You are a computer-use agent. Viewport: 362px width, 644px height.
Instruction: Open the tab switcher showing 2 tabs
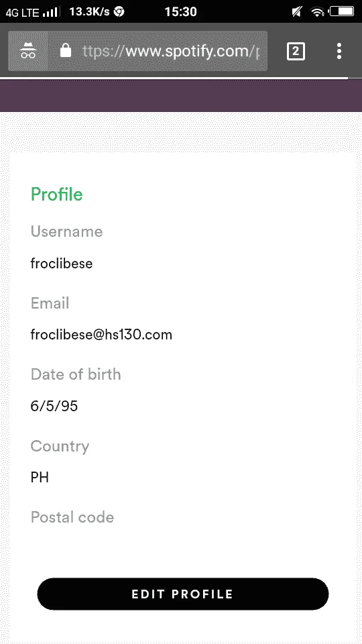tap(296, 52)
